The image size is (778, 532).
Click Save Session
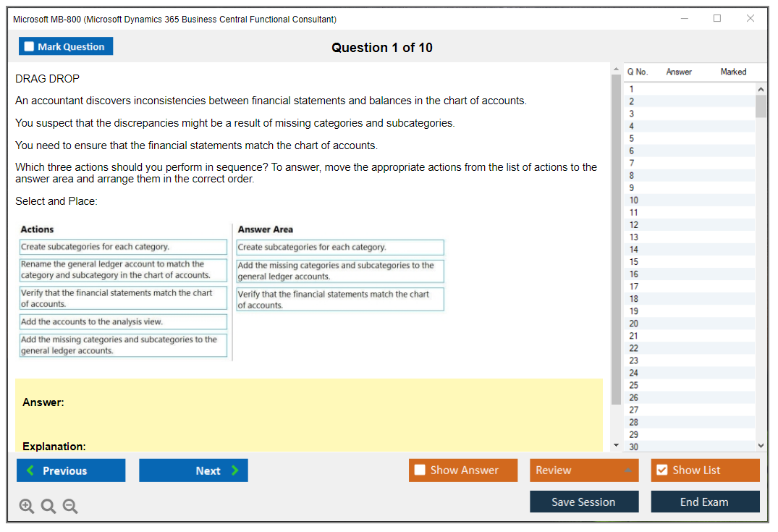pyautogui.click(x=584, y=501)
